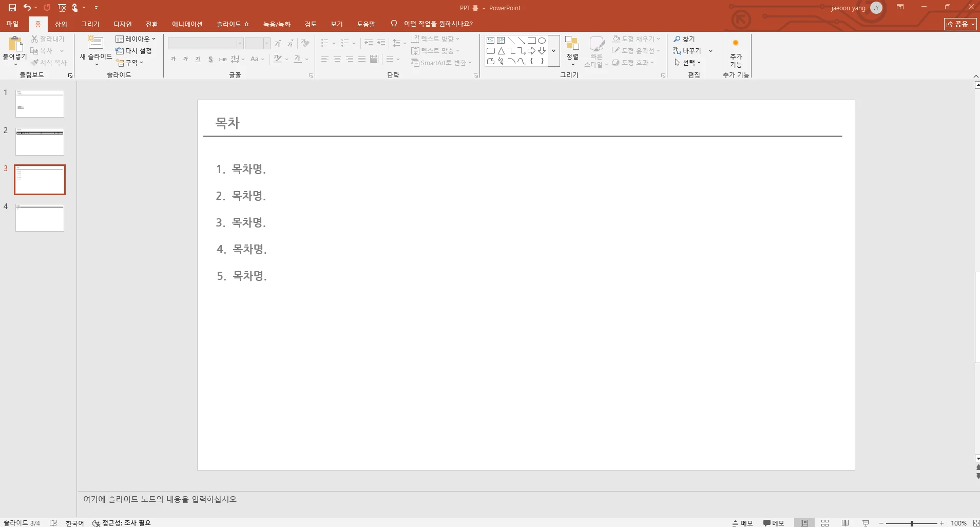Toggle the notes pane (메모) in status bar
Image resolution: width=980 pixels, height=527 pixels.
(x=742, y=523)
